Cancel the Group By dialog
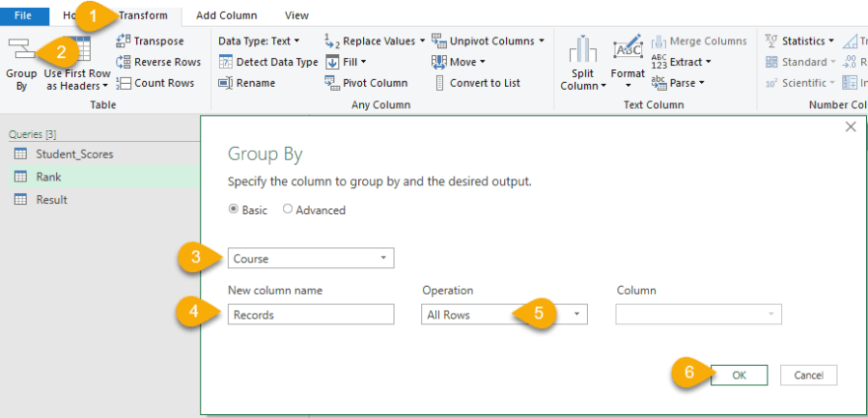Screen dimensions: 868x418 [x=808, y=375]
